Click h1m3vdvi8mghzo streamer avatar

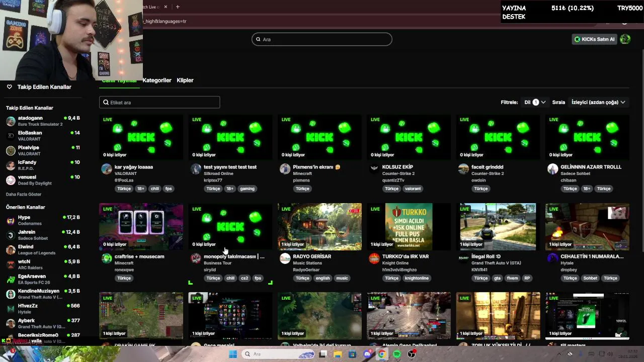click(374, 258)
